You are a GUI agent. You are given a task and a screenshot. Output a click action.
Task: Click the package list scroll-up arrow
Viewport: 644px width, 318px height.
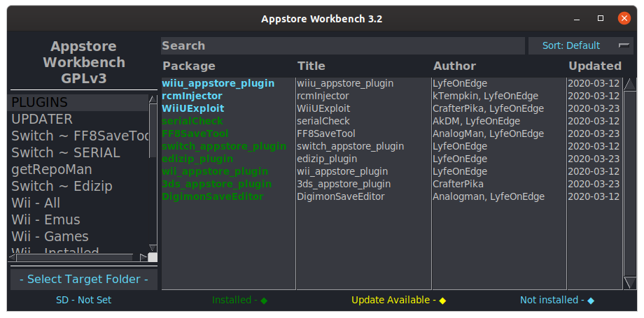[x=629, y=85]
